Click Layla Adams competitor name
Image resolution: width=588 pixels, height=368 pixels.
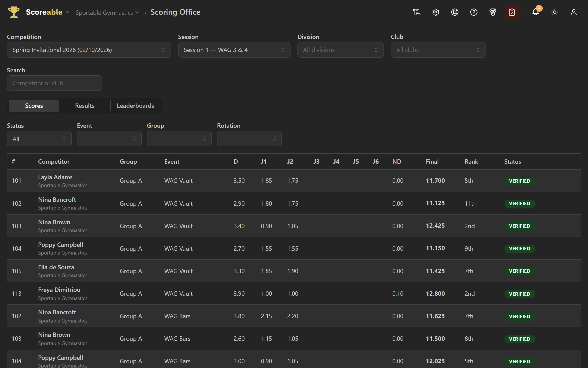click(55, 177)
